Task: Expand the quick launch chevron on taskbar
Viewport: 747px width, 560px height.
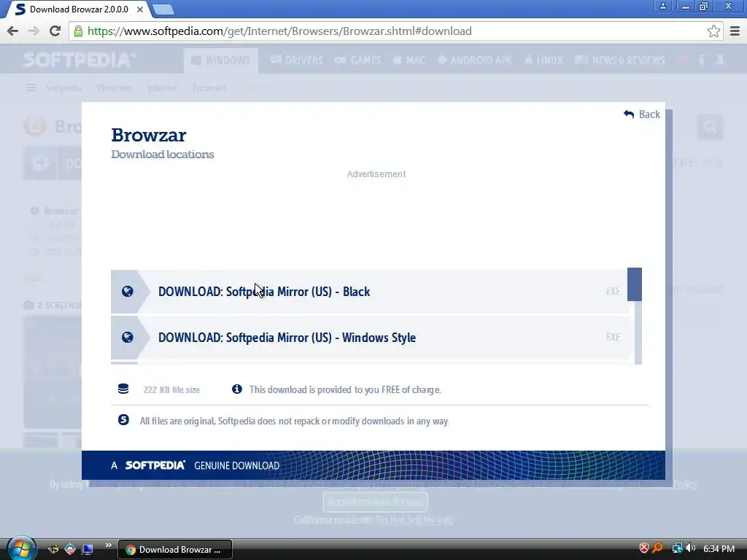Action: click(109, 545)
